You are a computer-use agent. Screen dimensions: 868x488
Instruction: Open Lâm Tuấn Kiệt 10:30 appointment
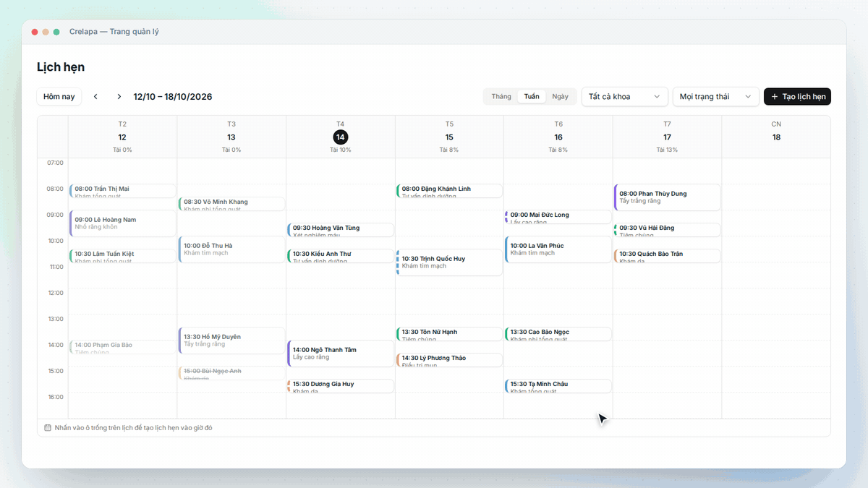123,256
